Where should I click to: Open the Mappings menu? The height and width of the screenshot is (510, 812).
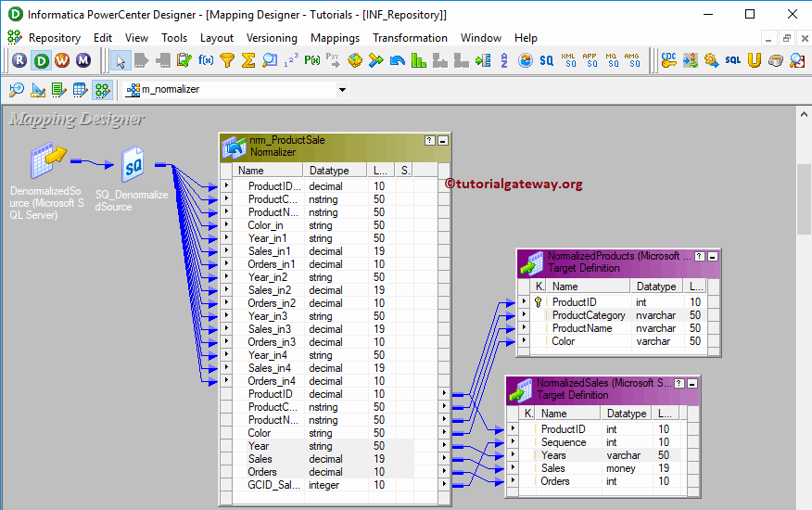pyautogui.click(x=335, y=38)
